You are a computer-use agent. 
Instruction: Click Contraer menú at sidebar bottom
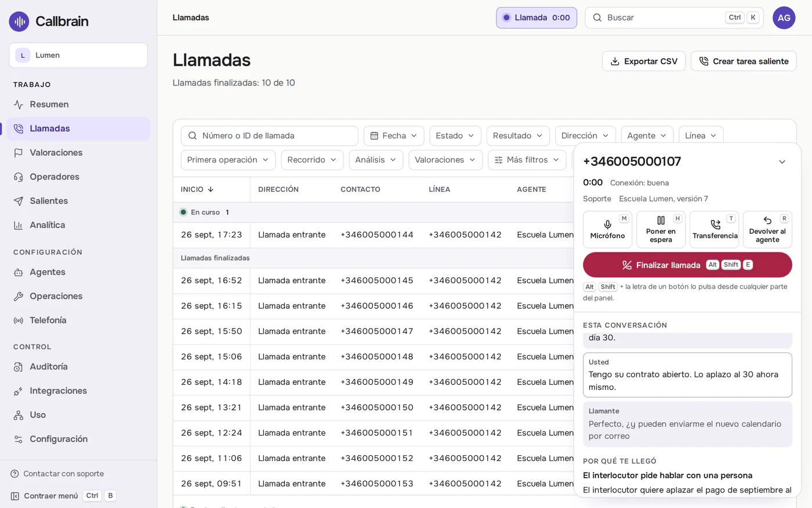[x=63, y=496]
